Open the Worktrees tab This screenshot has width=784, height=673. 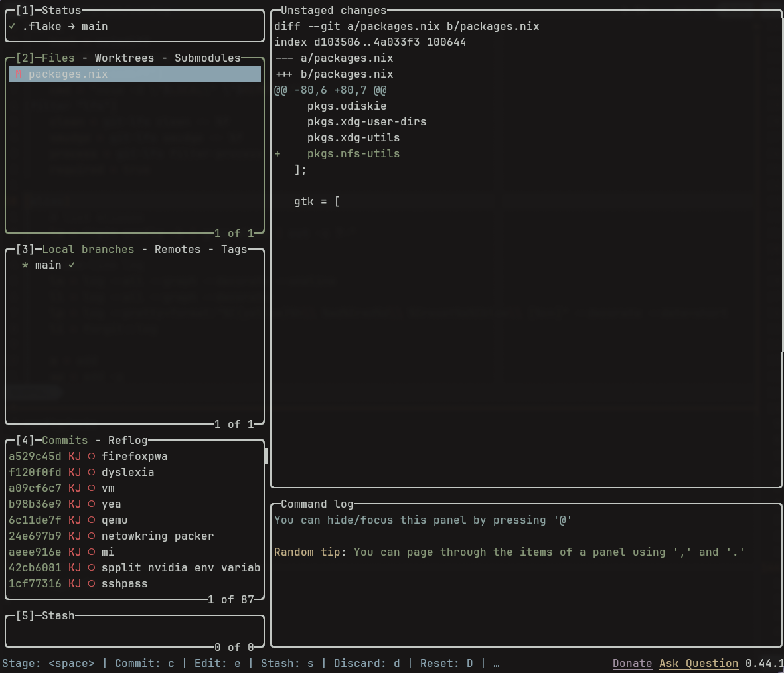pyautogui.click(x=124, y=58)
